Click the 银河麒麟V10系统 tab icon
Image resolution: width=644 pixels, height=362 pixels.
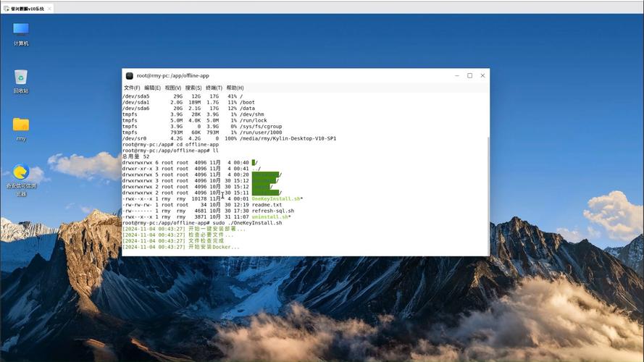[6, 9]
